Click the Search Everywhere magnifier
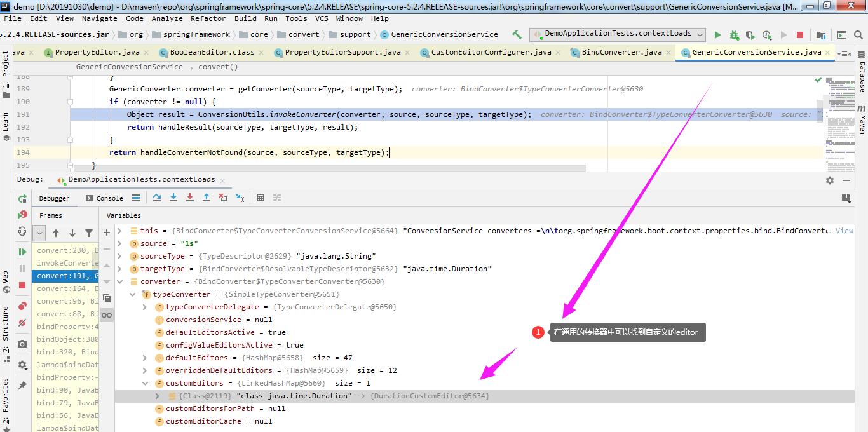Viewport: 868px width, 432px height. (857, 35)
